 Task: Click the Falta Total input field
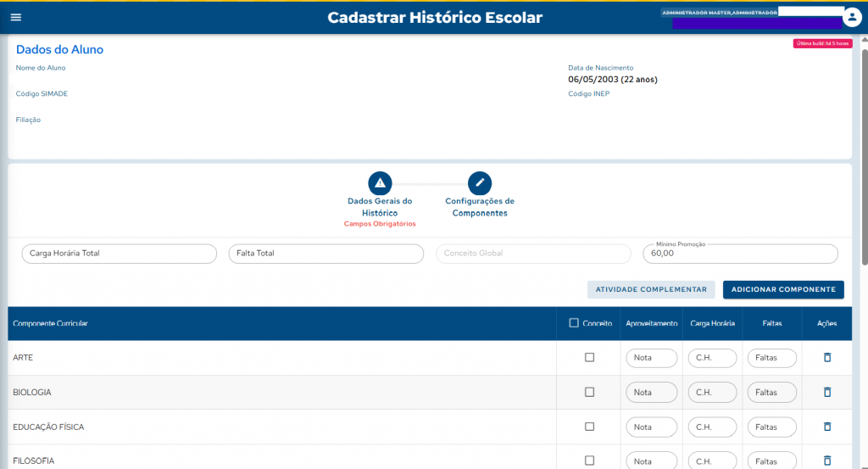[x=325, y=254]
